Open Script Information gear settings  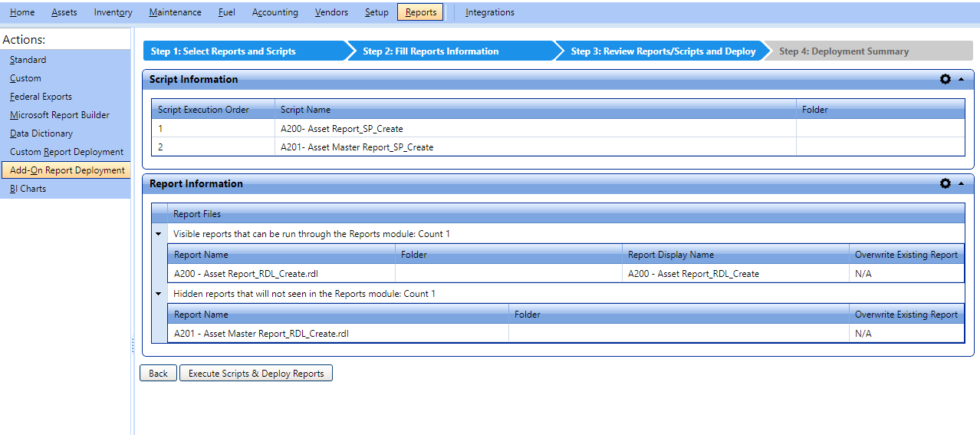pyautogui.click(x=945, y=79)
